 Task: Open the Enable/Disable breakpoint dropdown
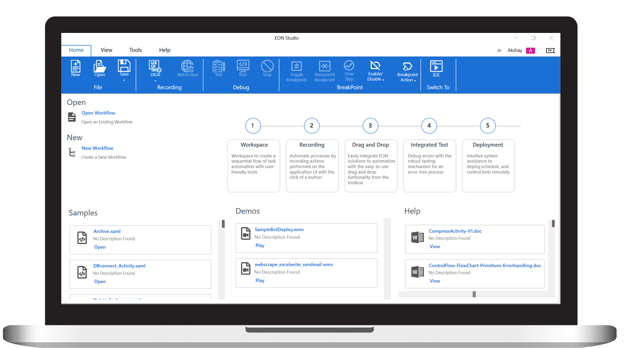pos(383,80)
